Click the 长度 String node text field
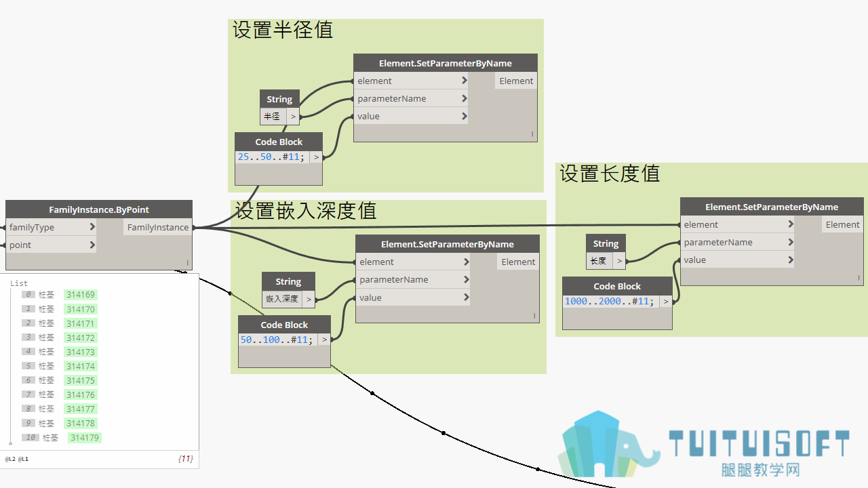Viewport: 868px width, 488px height. (x=599, y=260)
